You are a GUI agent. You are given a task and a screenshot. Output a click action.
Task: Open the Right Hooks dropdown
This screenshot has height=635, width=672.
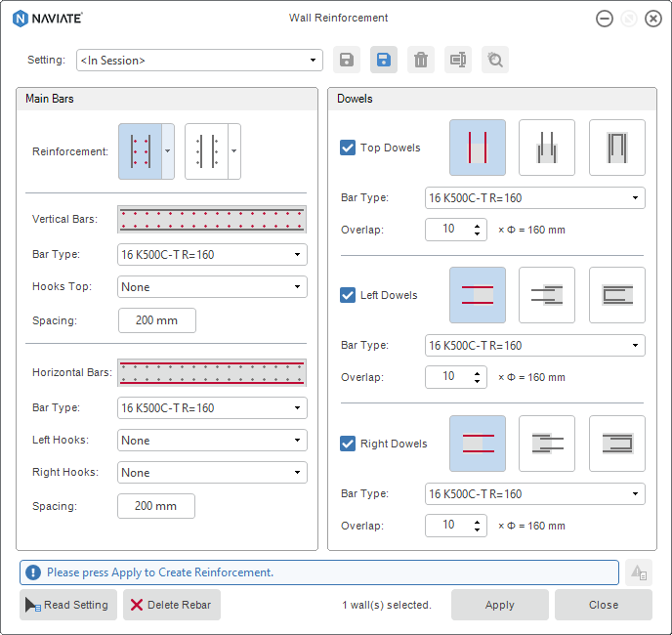[x=212, y=473]
